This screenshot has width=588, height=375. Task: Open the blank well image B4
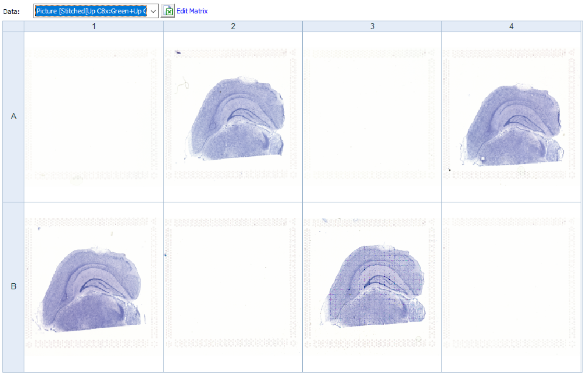pyautogui.click(x=511, y=287)
